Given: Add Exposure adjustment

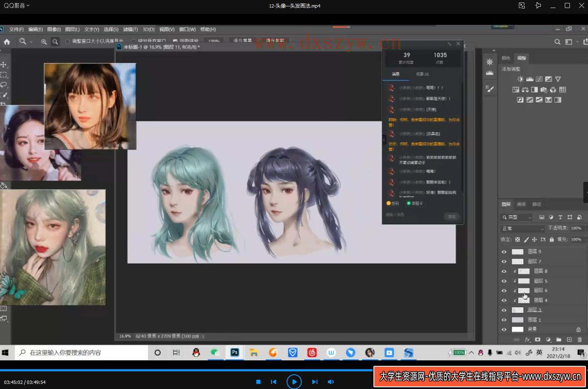Looking at the screenshot, I should point(548,79).
